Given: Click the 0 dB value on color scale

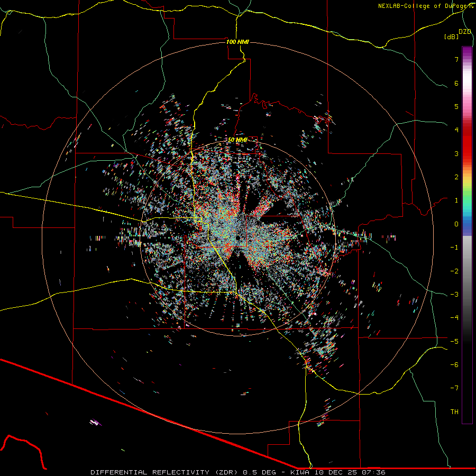Looking at the screenshot, I should pyautogui.click(x=456, y=224).
